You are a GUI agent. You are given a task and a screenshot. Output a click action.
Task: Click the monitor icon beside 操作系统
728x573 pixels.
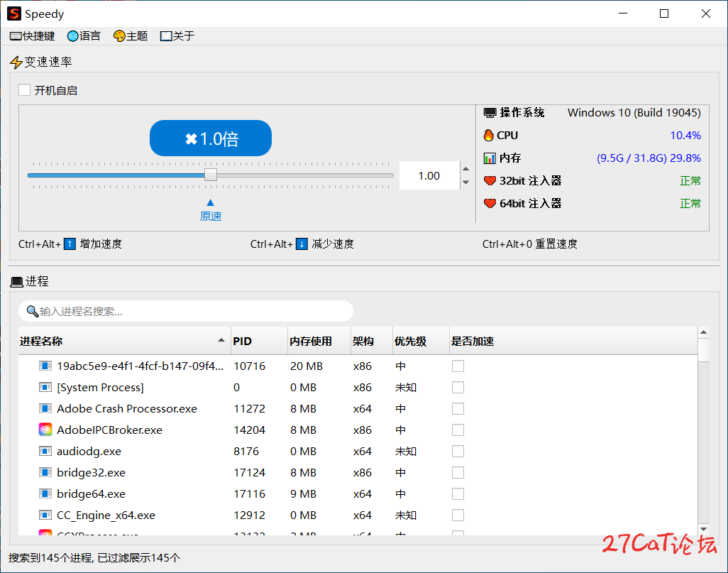click(490, 112)
